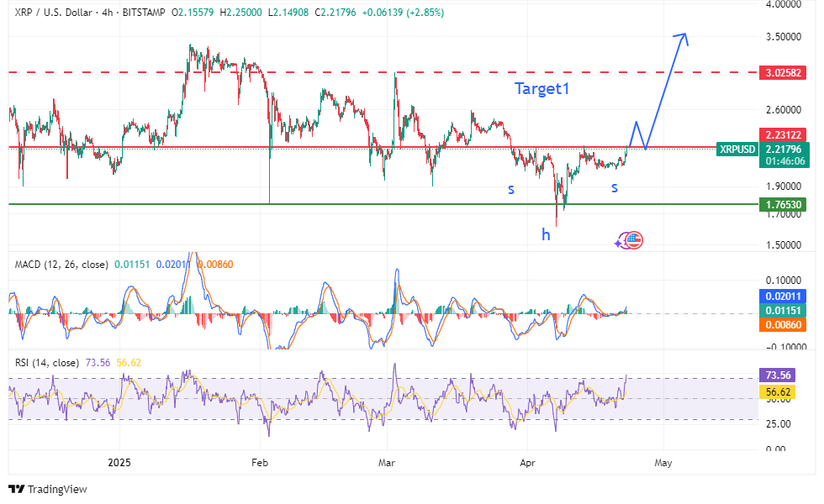Select the low value L2.14908

coord(288,12)
